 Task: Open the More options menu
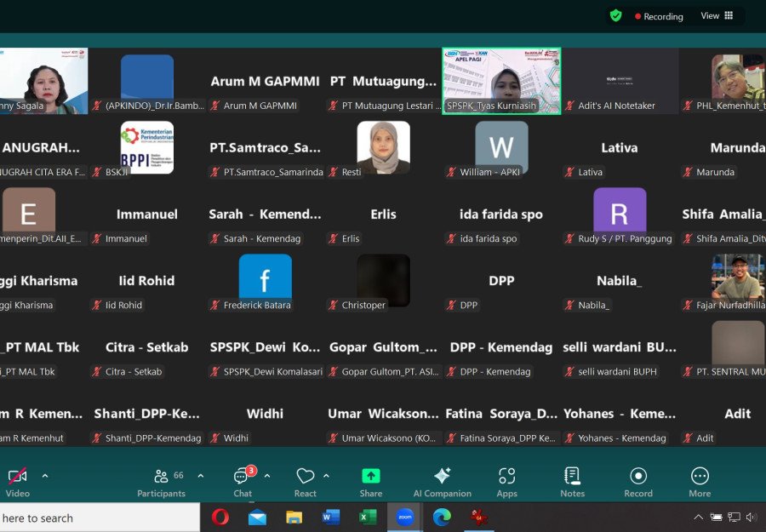[x=700, y=482]
